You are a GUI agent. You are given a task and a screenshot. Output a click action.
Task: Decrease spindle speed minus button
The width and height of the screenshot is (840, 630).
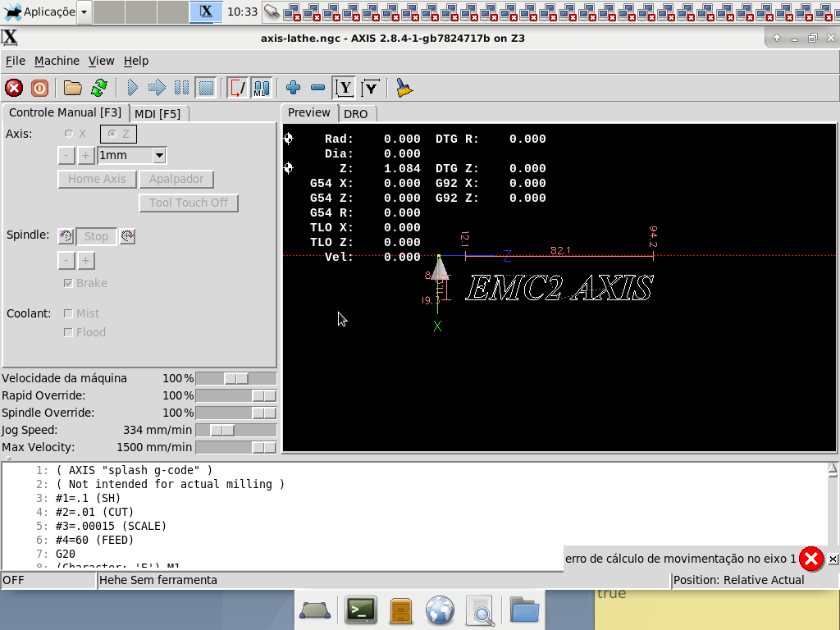pyautogui.click(x=66, y=260)
